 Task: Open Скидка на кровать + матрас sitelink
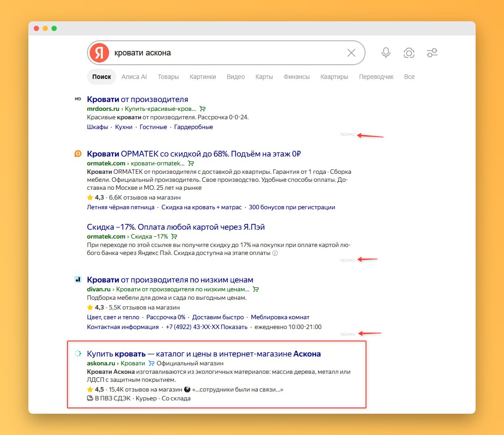point(201,207)
